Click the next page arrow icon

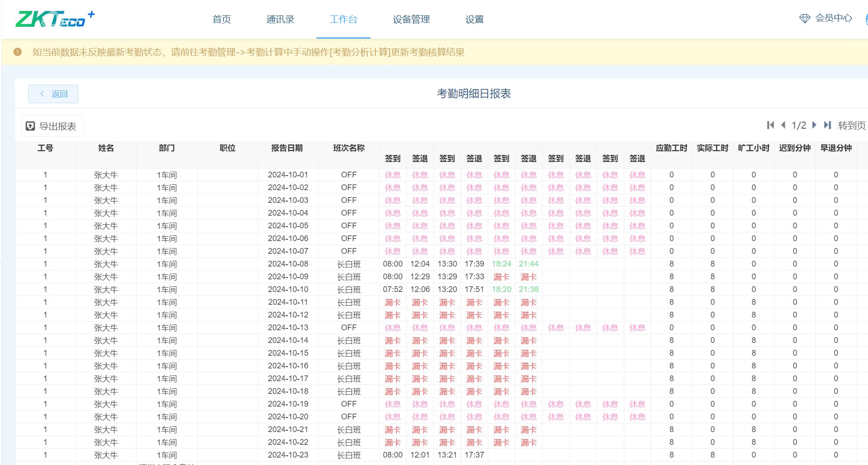(814, 125)
